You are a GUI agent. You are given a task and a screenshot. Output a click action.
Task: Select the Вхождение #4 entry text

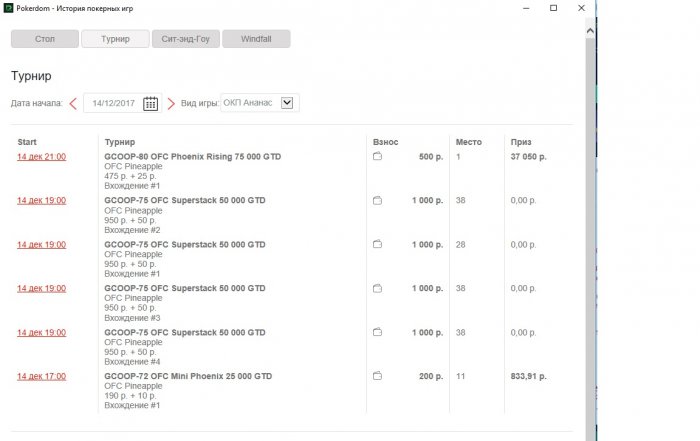[132, 362]
